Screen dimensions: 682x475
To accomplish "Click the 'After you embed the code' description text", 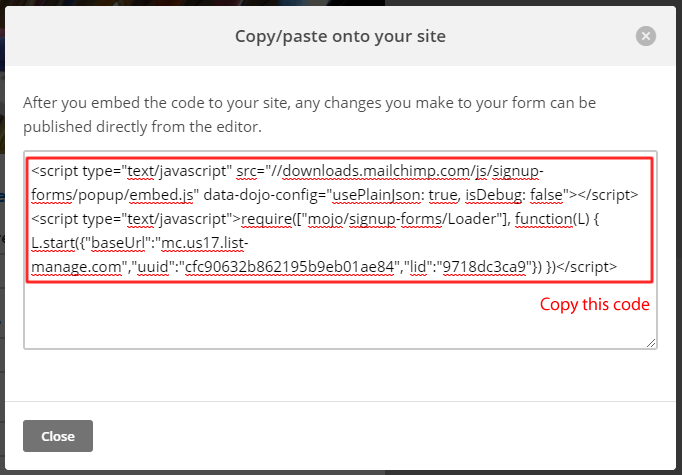I will [309, 115].
